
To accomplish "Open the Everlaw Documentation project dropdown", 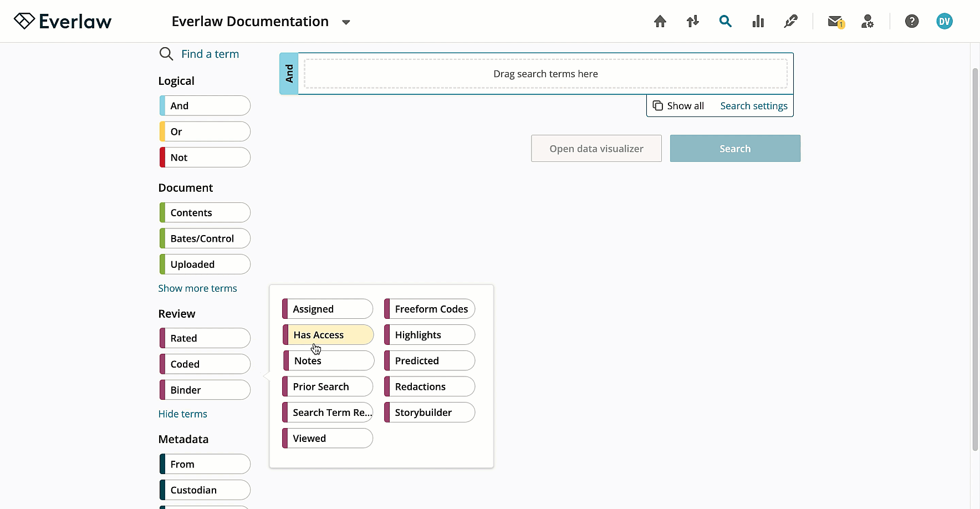I will (x=346, y=22).
